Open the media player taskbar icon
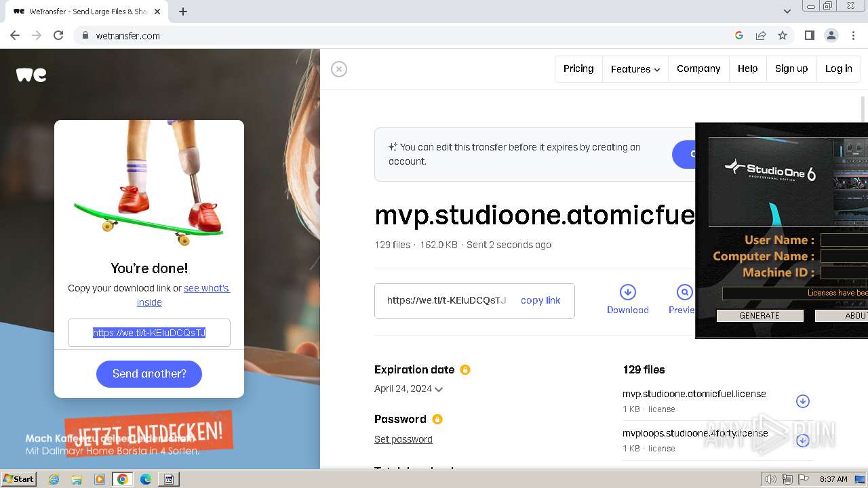This screenshot has width=868, height=488. [x=100, y=479]
